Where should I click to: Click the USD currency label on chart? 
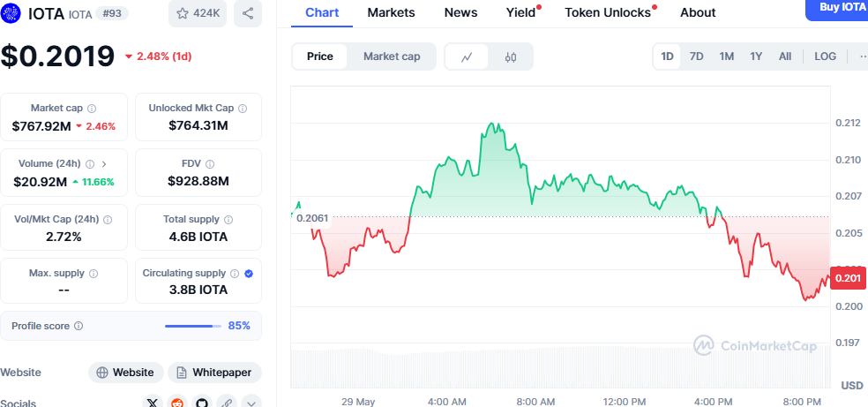[x=852, y=386]
